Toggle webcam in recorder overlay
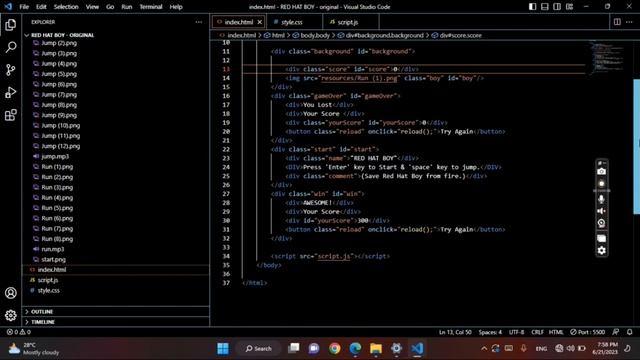The image size is (640, 360). click(601, 223)
